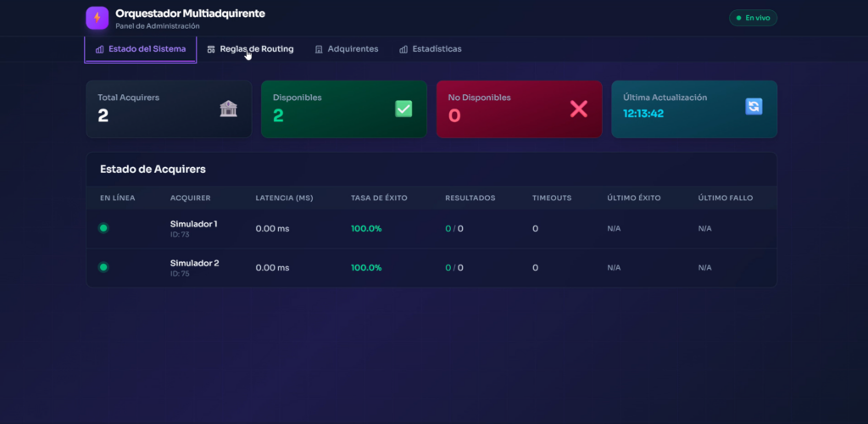Viewport: 868px width, 424px height.
Task: Click the Estado de Acquirers heading
Action: point(153,170)
